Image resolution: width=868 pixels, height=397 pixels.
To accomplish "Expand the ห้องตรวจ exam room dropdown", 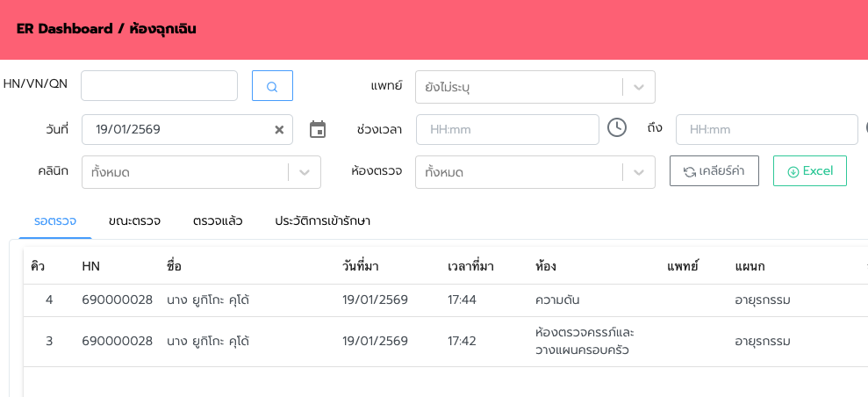I will 638,172.
